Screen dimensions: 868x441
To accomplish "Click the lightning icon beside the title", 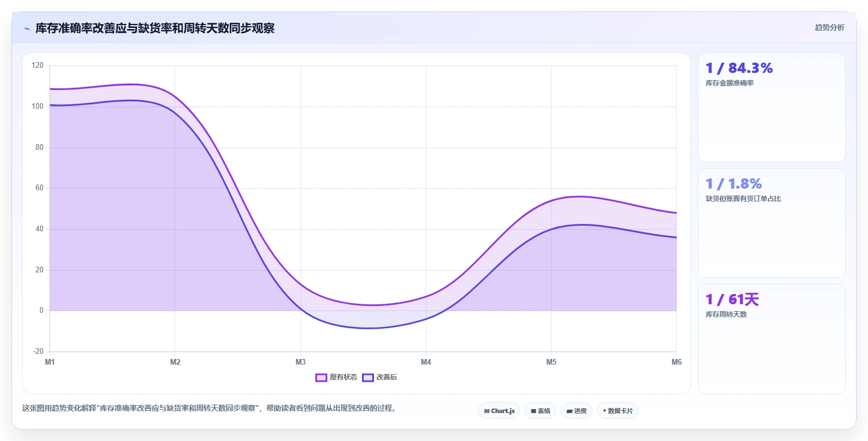I will click(27, 28).
